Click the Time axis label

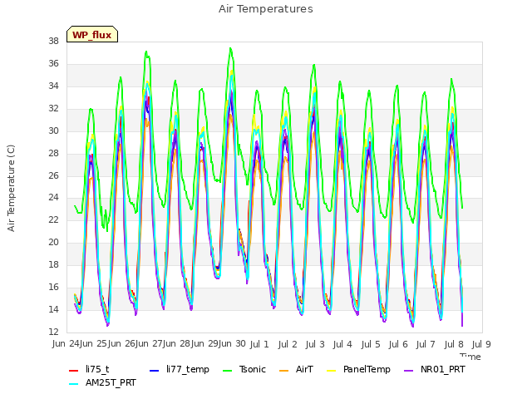(x=470, y=357)
